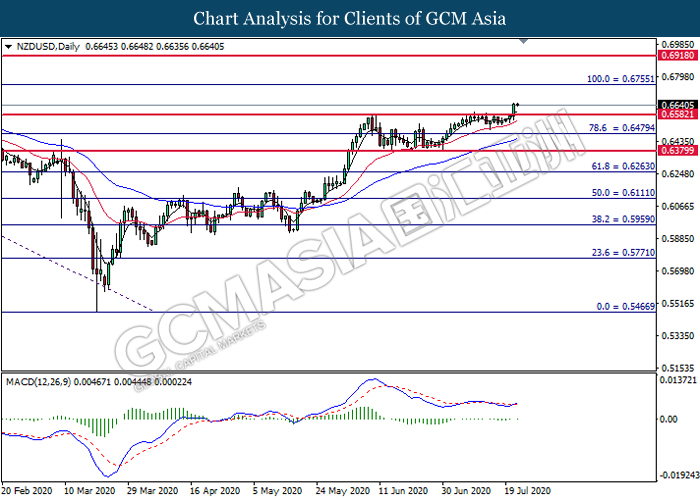The image size is (700, 500).
Task: Click the chart shift triangle marker at top
Action: [x=525, y=43]
